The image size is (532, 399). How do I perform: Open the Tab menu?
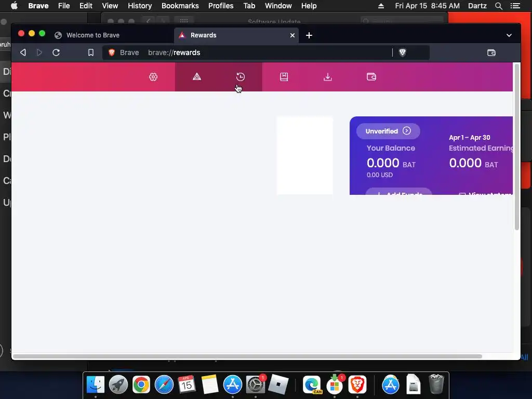[249, 6]
